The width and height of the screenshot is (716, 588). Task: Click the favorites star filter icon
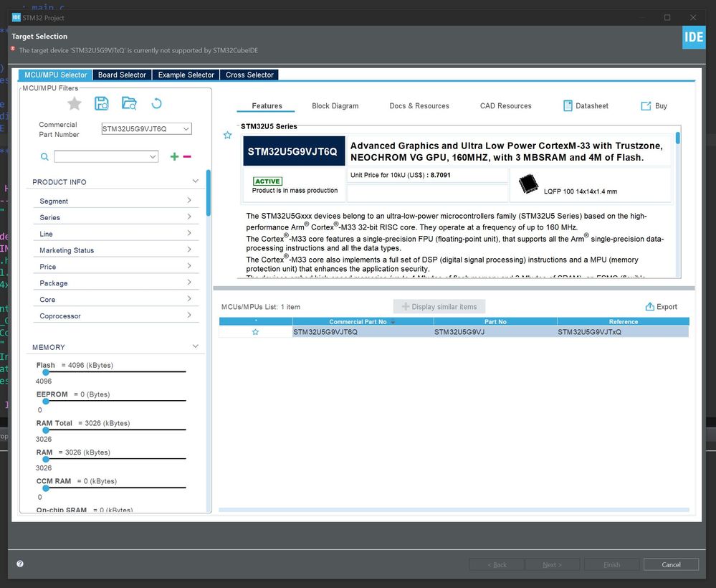(x=75, y=104)
